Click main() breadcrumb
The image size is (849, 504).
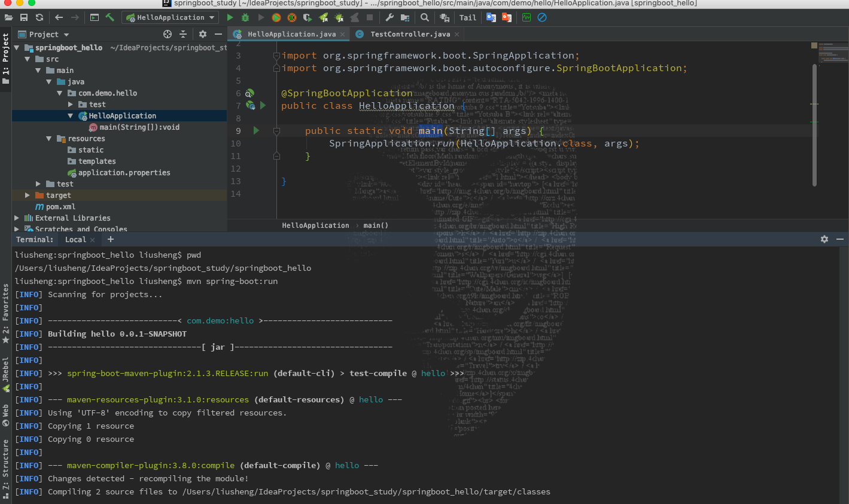tap(376, 225)
